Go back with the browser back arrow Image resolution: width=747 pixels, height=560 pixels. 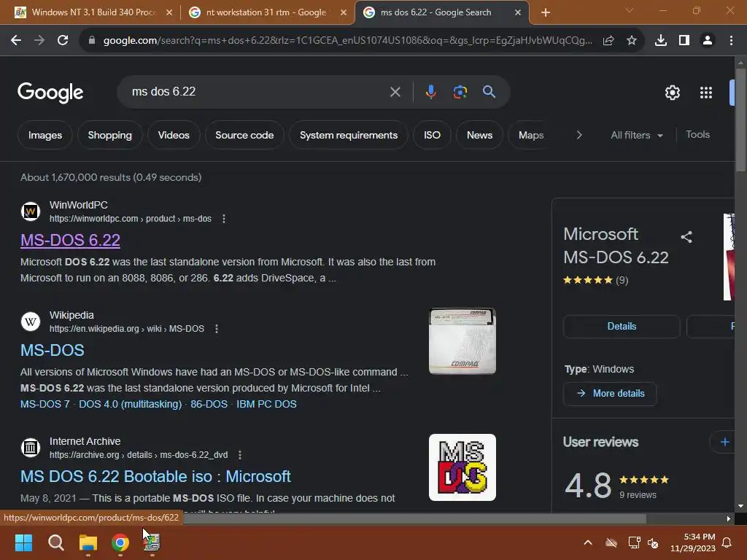pos(16,41)
